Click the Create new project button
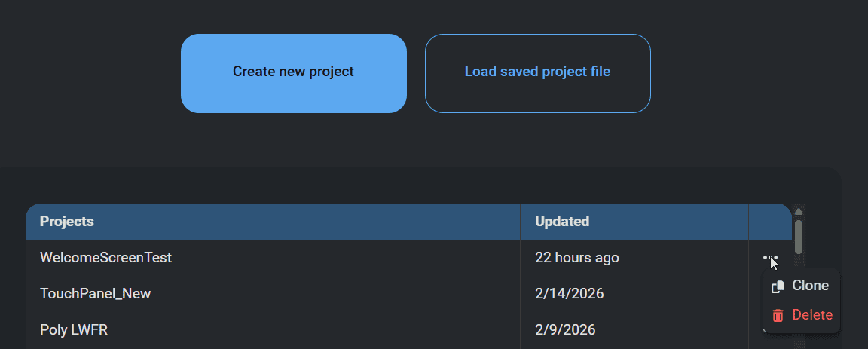 293,72
